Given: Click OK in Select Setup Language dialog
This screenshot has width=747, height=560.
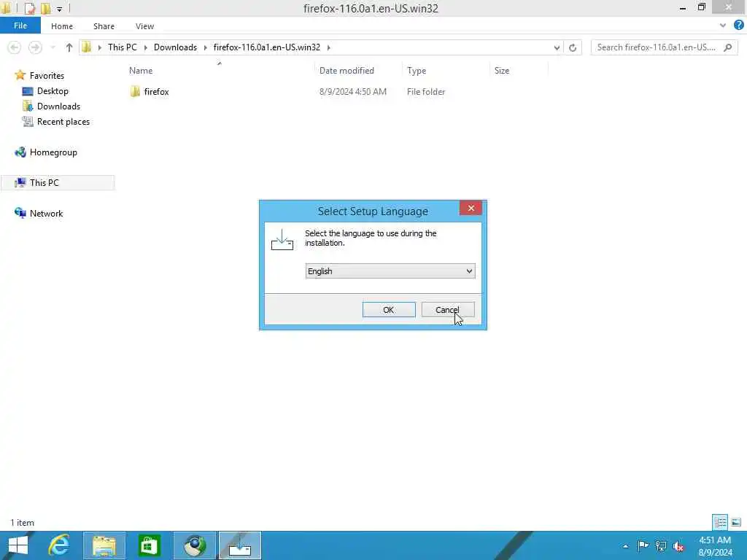Looking at the screenshot, I should pos(389,309).
